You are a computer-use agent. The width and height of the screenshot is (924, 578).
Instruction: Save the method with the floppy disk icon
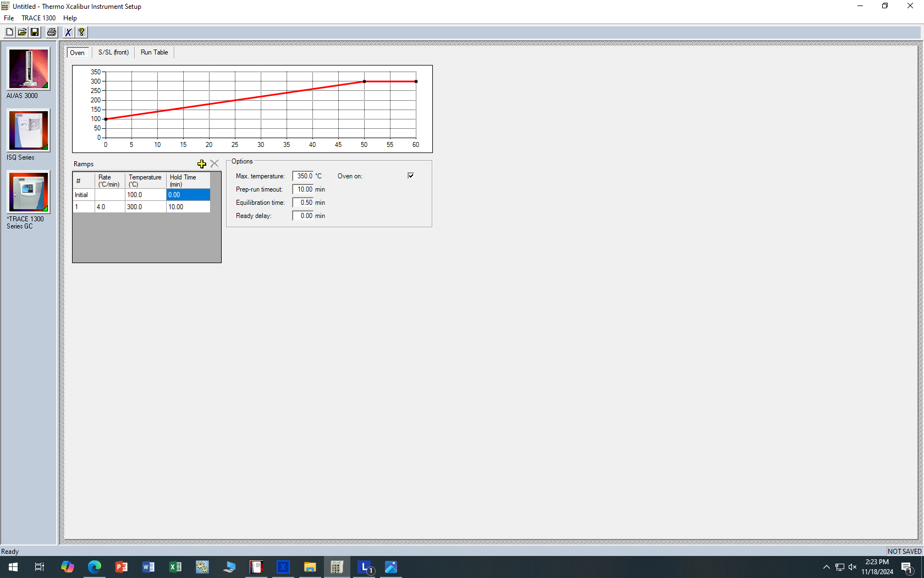coord(35,32)
